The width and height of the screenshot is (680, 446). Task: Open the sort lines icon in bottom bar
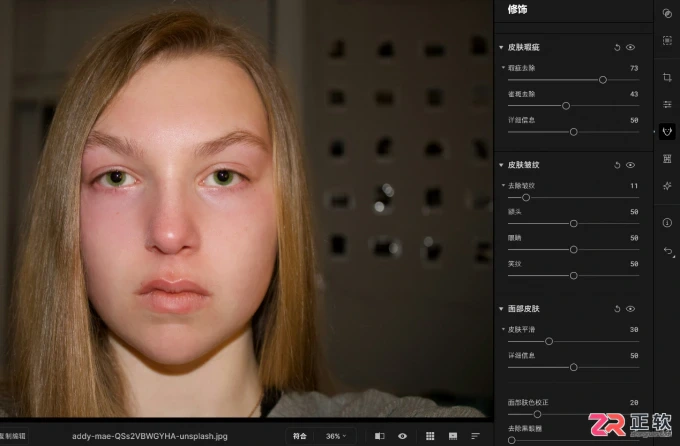pyautogui.click(x=475, y=436)
